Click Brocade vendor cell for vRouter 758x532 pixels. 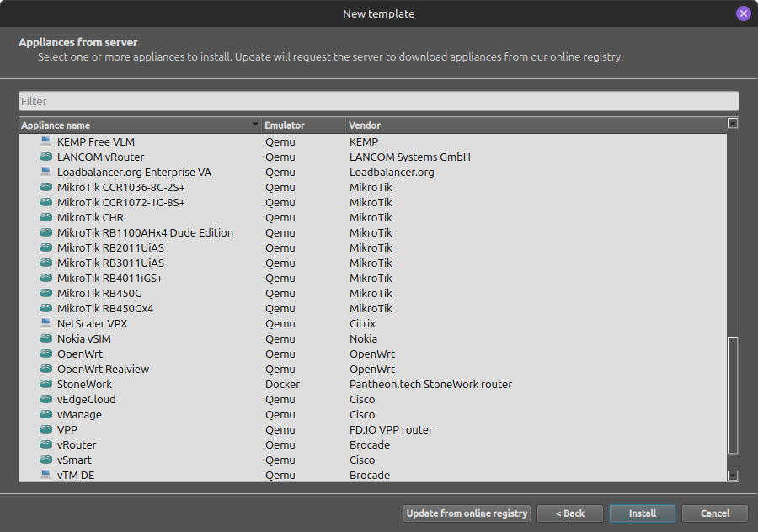(370, 445)
